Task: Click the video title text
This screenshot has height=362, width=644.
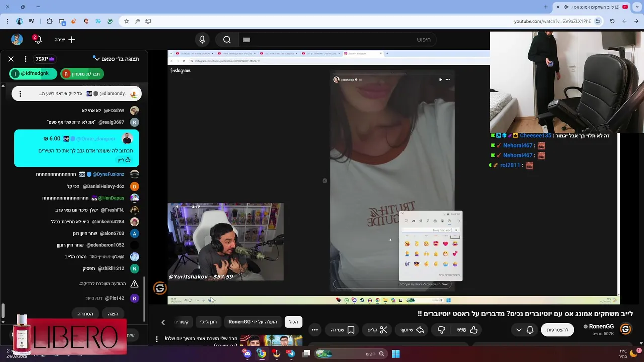Action: [525, 314]
